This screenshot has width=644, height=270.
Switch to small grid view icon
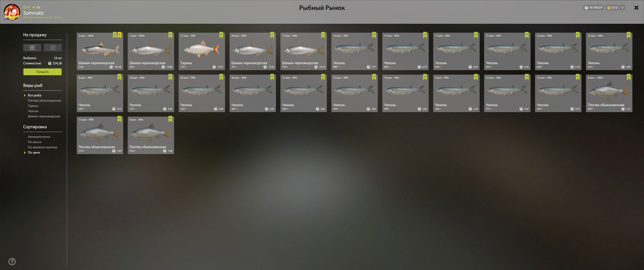pos(53,48)
